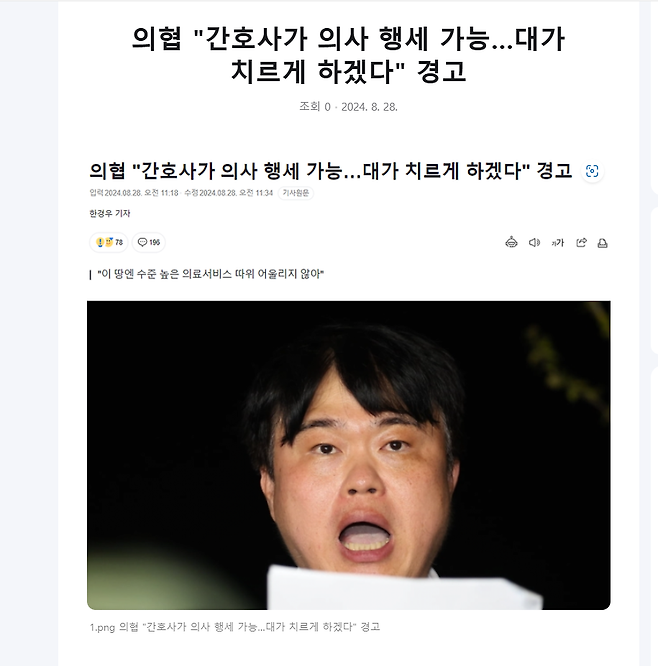Click the 조회 0 view count

tap(315, 107)
